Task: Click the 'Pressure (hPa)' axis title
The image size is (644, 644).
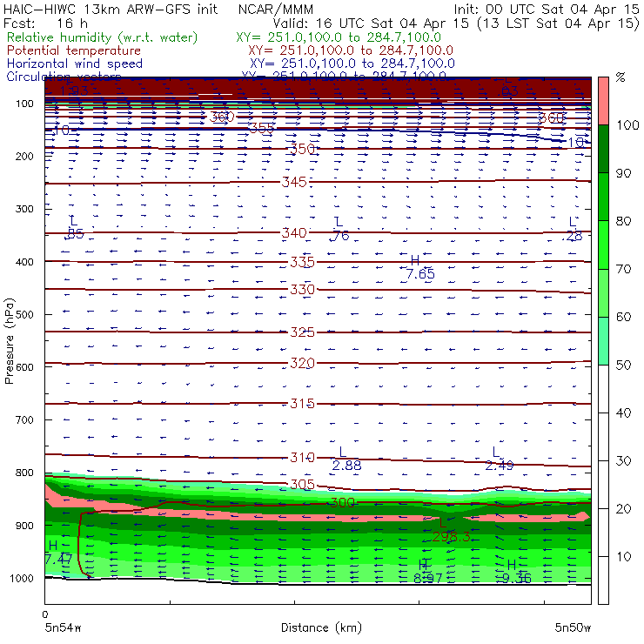Action: click(x=9, y=341)
